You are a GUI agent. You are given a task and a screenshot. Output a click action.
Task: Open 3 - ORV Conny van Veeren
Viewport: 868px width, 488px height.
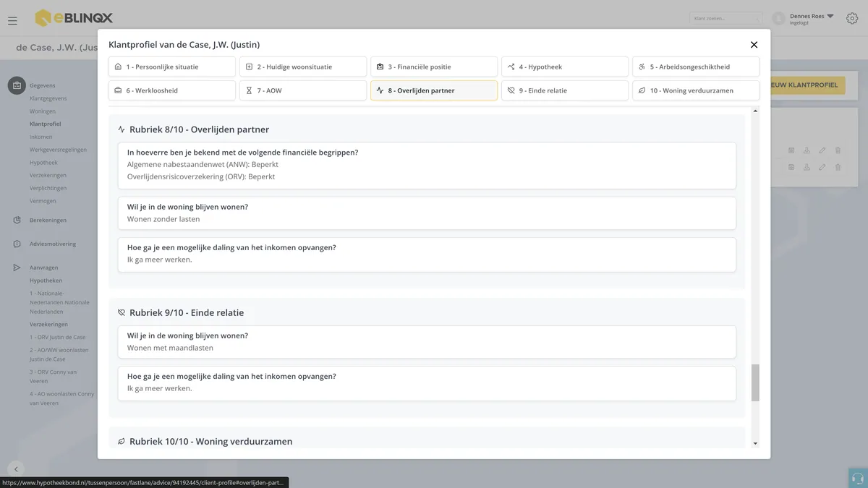[54, 376]
